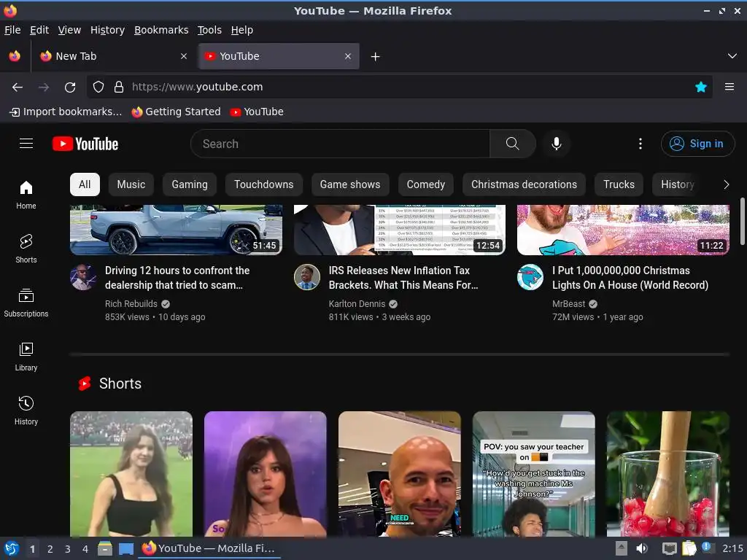Open YouTube settings three-dot menu
Image resolution: width=747 pixels, height=560 pixels.
pyautogui.click(x=640, y=144)
